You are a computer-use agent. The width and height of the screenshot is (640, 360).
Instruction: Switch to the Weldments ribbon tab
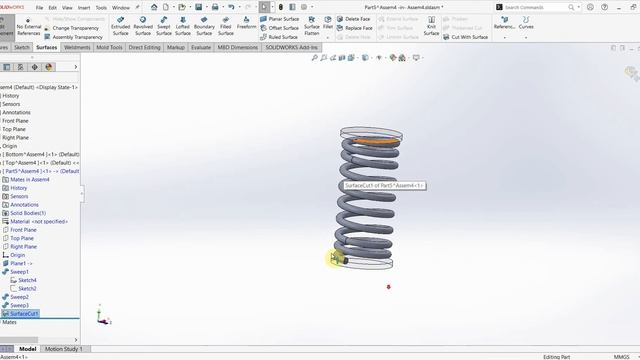pos(77,47)
